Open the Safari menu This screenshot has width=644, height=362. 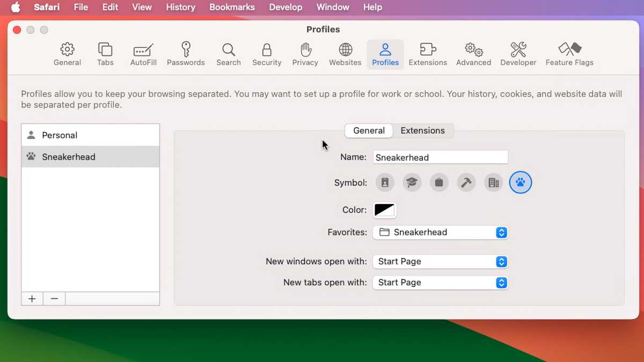coord(47,7)
